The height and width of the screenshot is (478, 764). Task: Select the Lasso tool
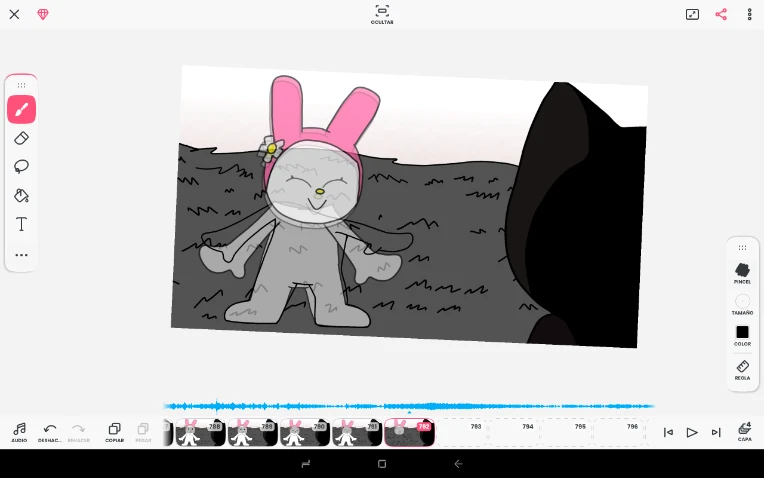tap(21, 167)
